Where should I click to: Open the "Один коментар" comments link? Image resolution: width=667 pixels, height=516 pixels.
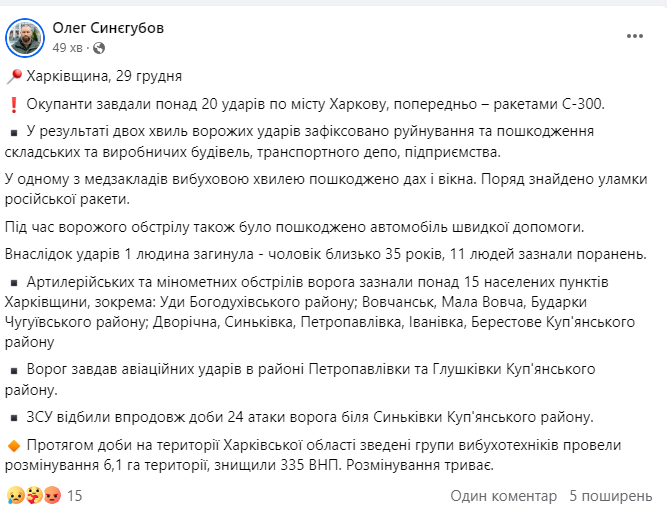pos(504,494)
